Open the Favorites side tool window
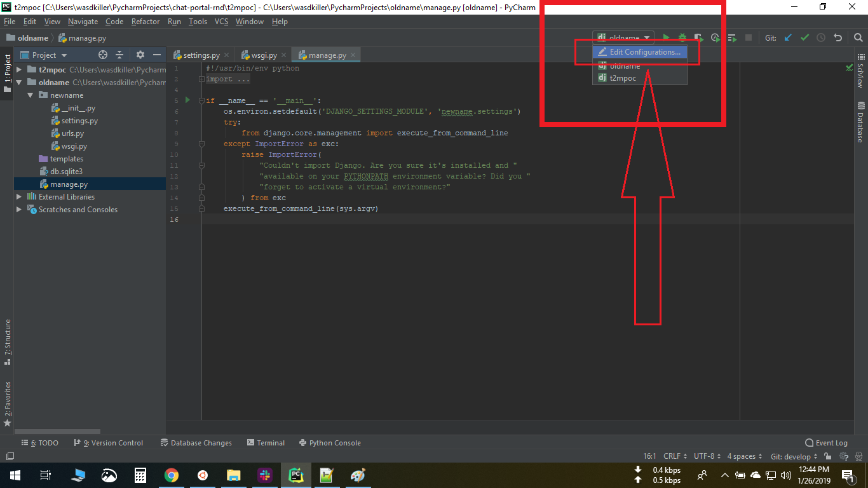 click(x=7, y=404)
